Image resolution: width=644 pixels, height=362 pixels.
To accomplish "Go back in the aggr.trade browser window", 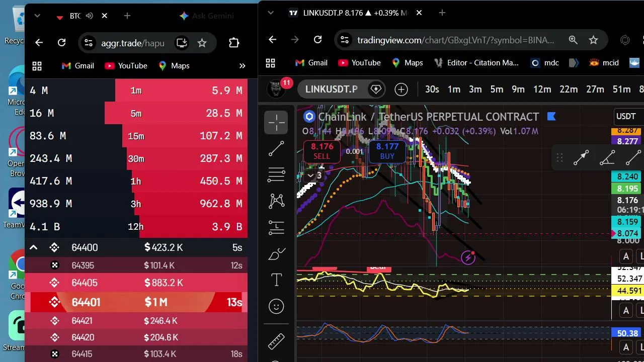I will pos(39,43).
